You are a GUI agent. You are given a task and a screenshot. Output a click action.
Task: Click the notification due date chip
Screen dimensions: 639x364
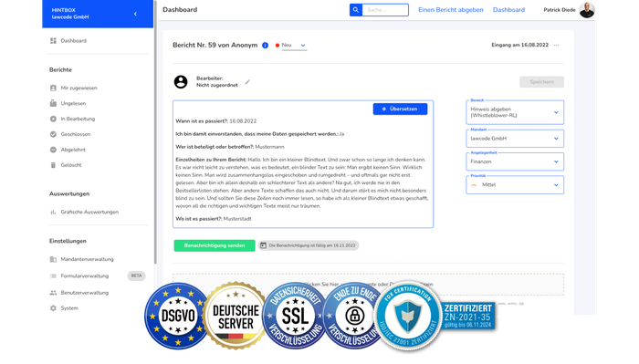pyautogui.click(x=309, y=245)
